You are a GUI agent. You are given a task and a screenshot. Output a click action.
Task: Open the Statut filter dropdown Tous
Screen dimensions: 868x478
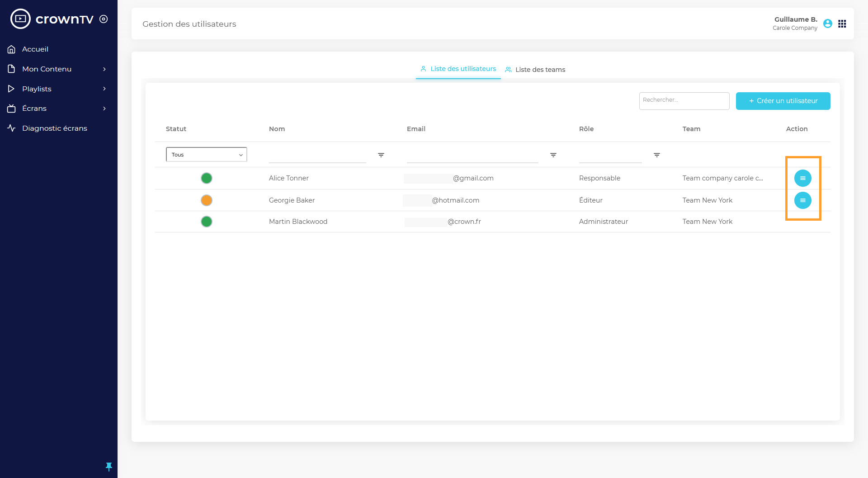pos(207,155)
